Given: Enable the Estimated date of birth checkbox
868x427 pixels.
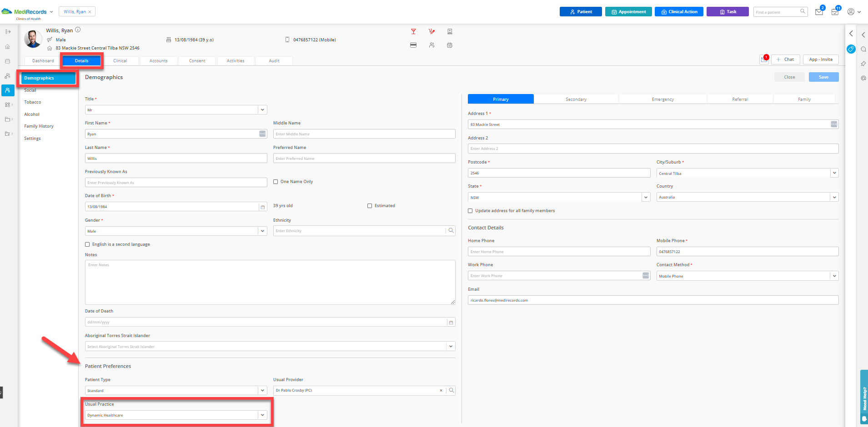Looking at the screenshot, I should pos(370,205).
